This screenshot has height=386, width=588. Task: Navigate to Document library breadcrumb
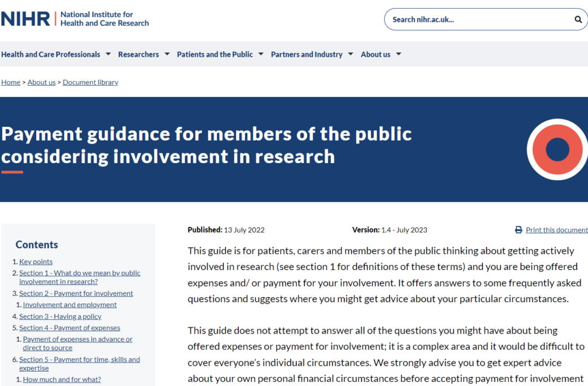click(90, 82)
